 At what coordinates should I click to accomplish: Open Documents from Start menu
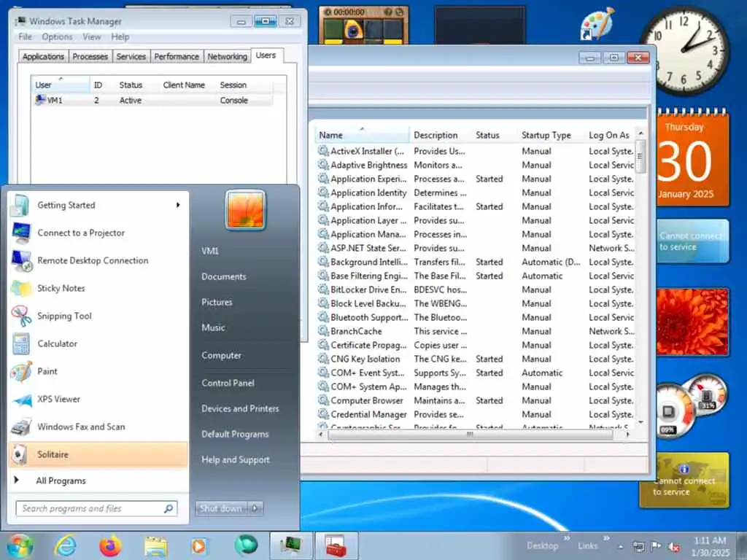coord(223,276)
